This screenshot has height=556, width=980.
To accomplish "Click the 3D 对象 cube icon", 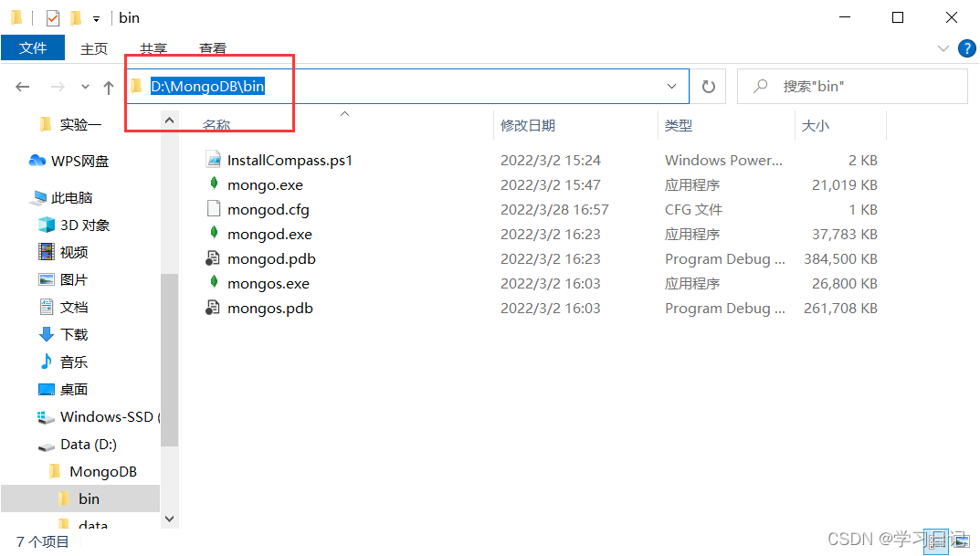I will 47,225.
